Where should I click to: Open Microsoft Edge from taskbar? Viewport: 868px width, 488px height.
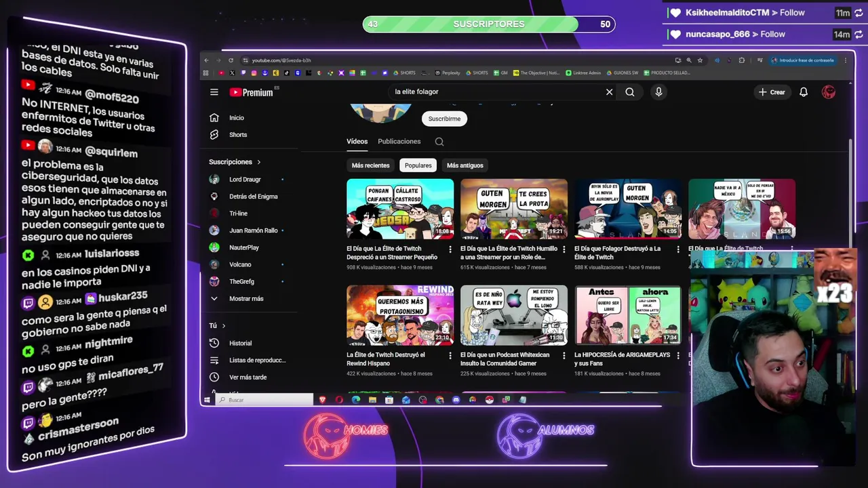356,400
